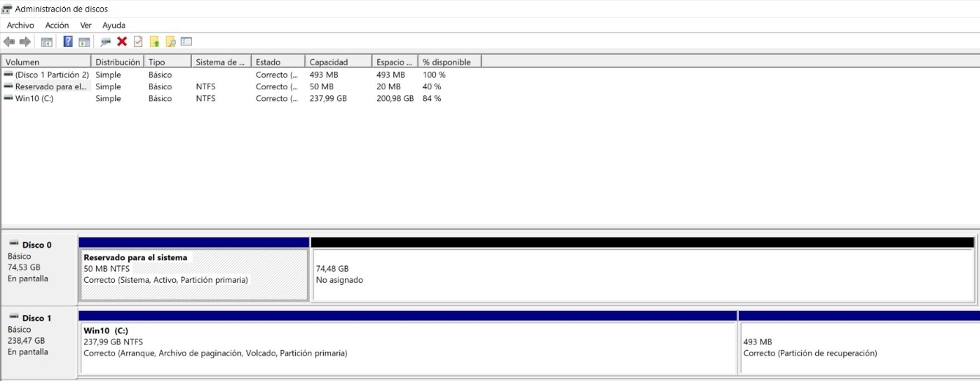
Task: Select the Reservado para el sistema partition block
Action: pos(193,275)
